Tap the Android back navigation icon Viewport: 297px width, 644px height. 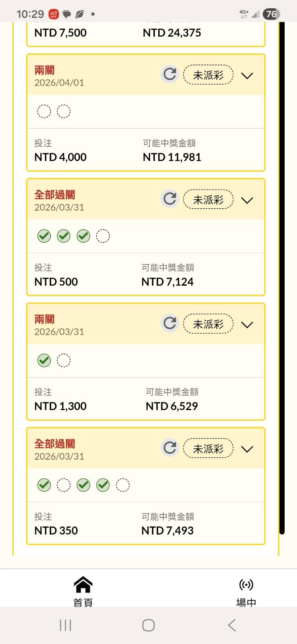(232, 625)
